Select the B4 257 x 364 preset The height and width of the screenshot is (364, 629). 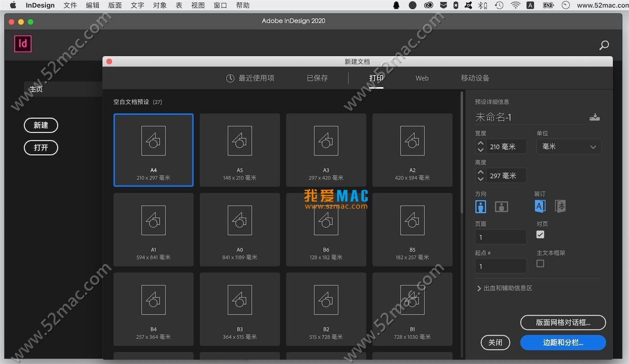(154, 309)
